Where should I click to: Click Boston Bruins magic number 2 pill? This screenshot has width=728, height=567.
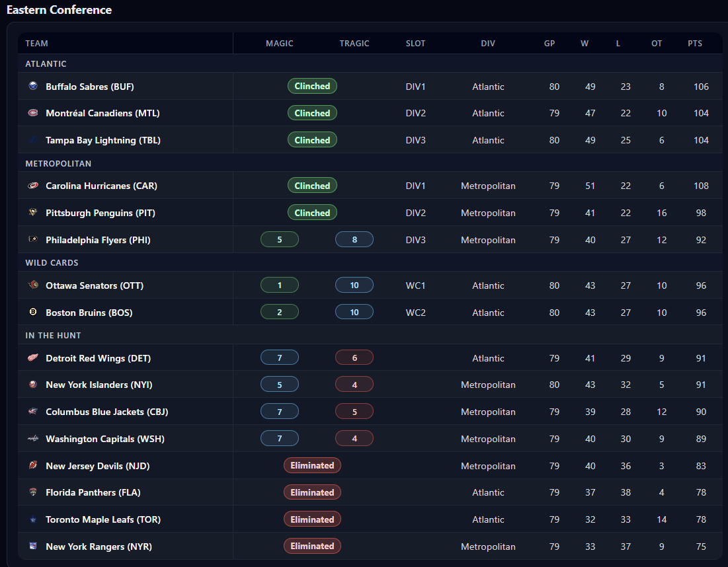pyautogui.click(x=280, y=312)
